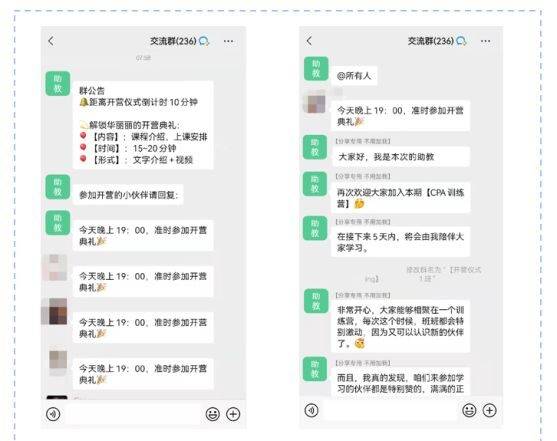Open the emoji picker in right chat
This screenshot has width=557, height=441.
point(469,410)
